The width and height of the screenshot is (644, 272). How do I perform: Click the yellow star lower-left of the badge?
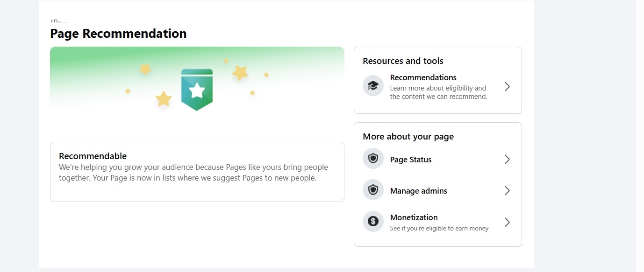tap(164, 98)
